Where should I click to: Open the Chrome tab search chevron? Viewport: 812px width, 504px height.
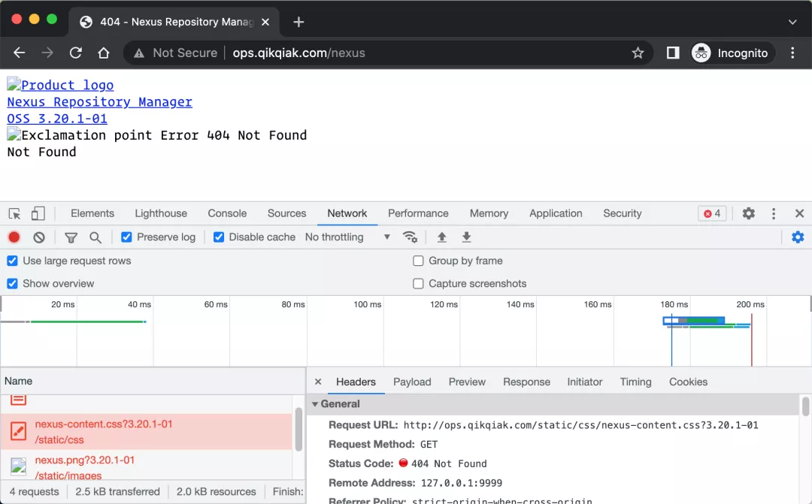792,22
